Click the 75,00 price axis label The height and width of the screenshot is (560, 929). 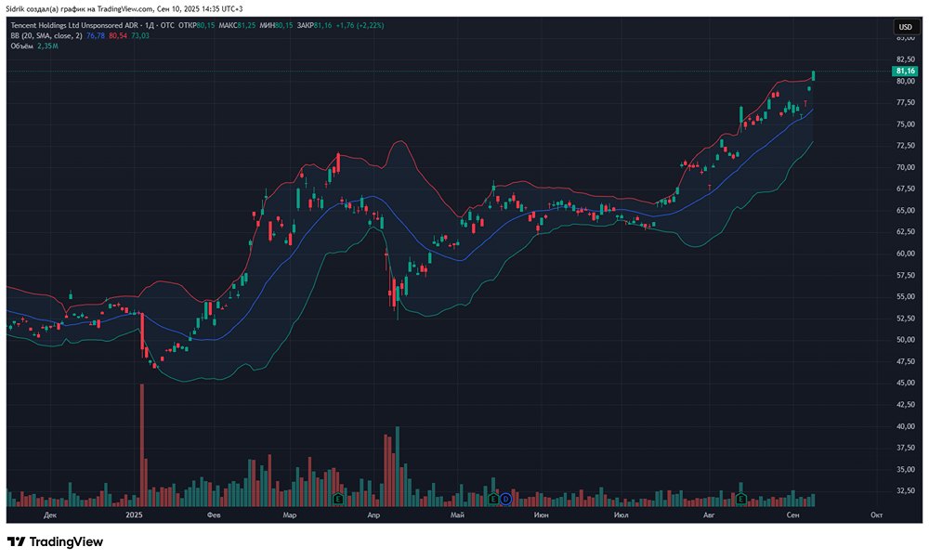tap(905, 124)
